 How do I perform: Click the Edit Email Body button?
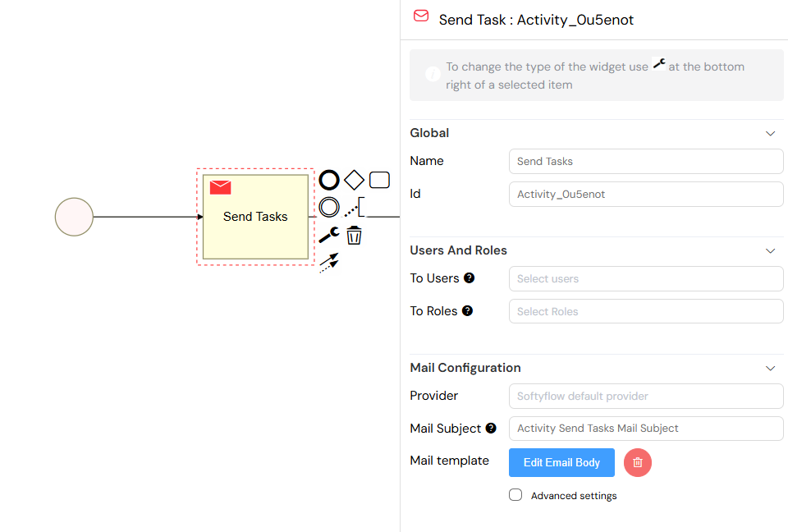(561, 462)
